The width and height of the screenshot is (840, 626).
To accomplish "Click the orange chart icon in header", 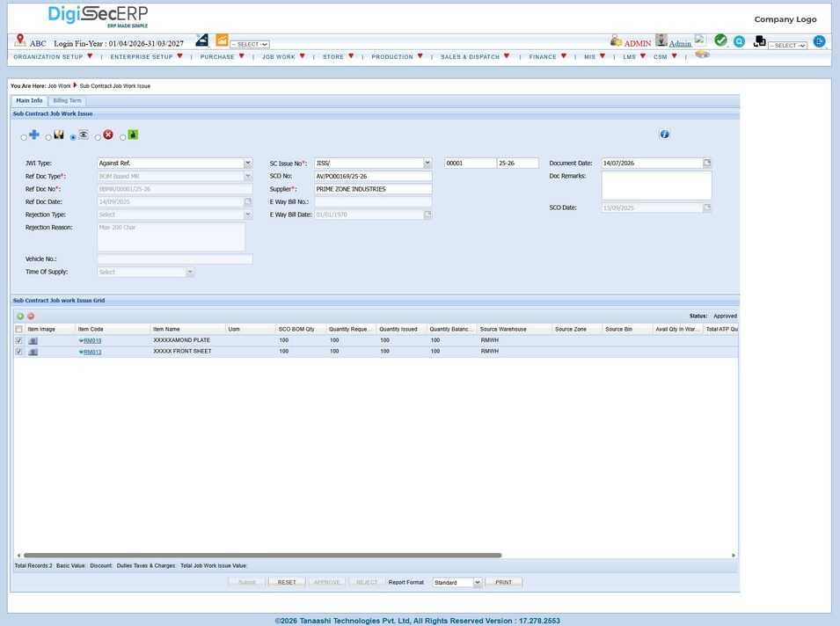I will point(222,40).
